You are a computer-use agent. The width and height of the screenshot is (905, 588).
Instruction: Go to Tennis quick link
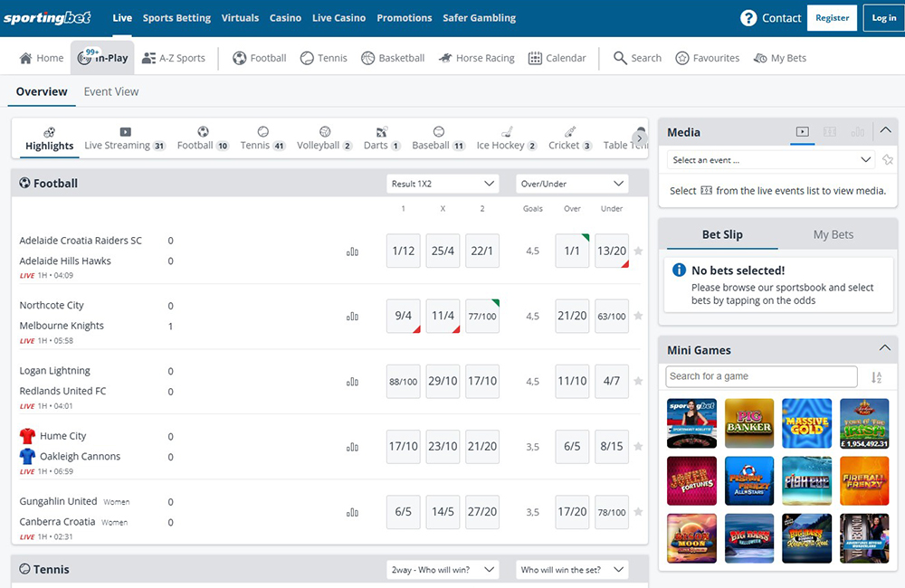[x=324, y=58]
